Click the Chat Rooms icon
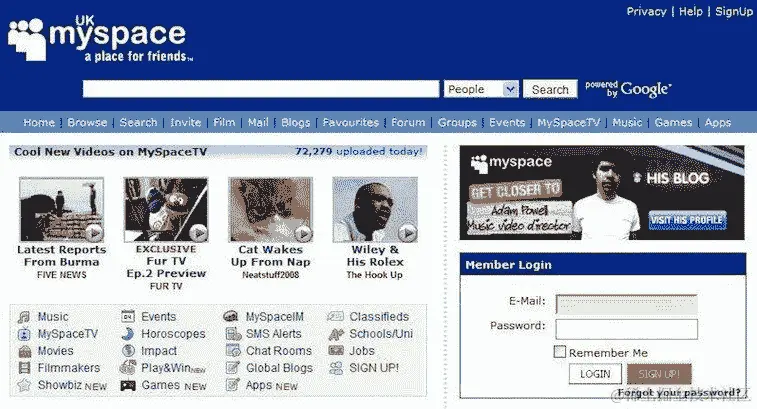The height and width of the screenshot is (409, 757). tap(233, 351)
